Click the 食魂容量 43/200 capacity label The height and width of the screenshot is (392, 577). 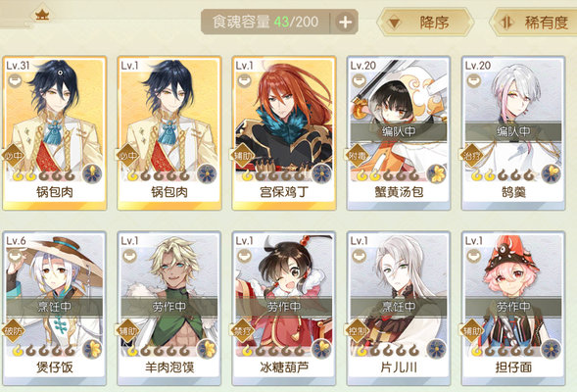(x=265, y=23)
